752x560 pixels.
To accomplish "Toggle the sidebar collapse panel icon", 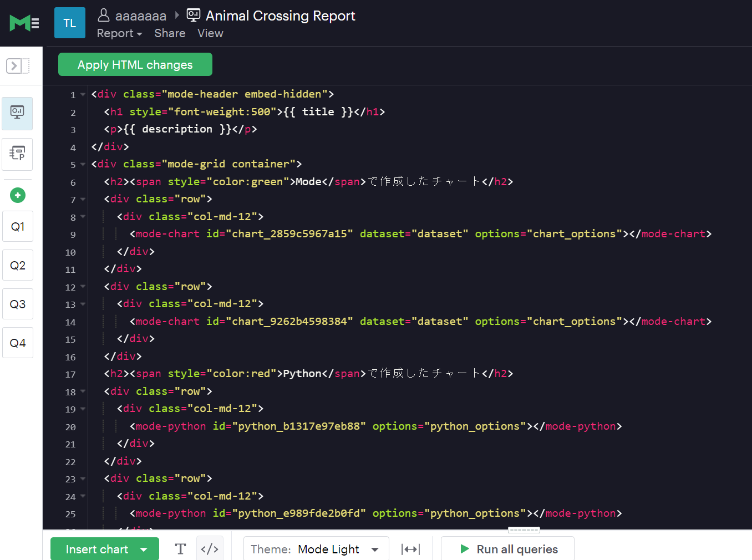I will pos(18,66).
